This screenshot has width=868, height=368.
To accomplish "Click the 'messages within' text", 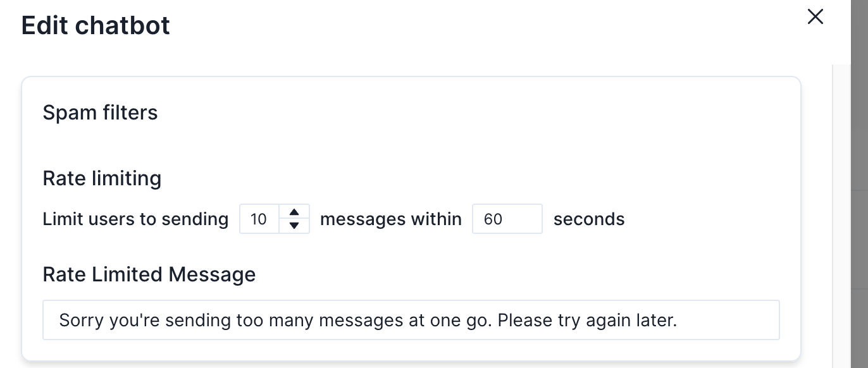I will pos(391,219).
